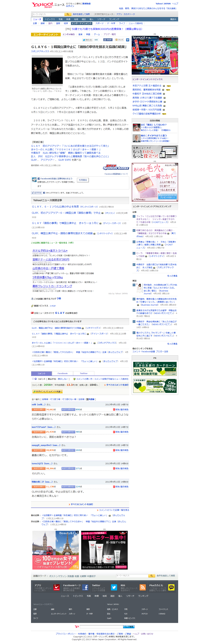
Task: Click the yellow search magnifier button at top
Action: [x=68, y=14]
